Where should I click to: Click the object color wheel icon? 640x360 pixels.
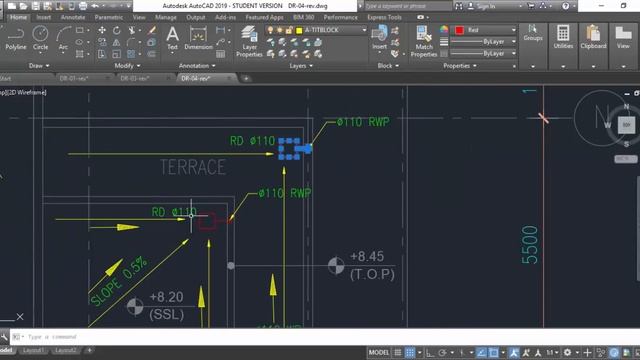[444, 29]
